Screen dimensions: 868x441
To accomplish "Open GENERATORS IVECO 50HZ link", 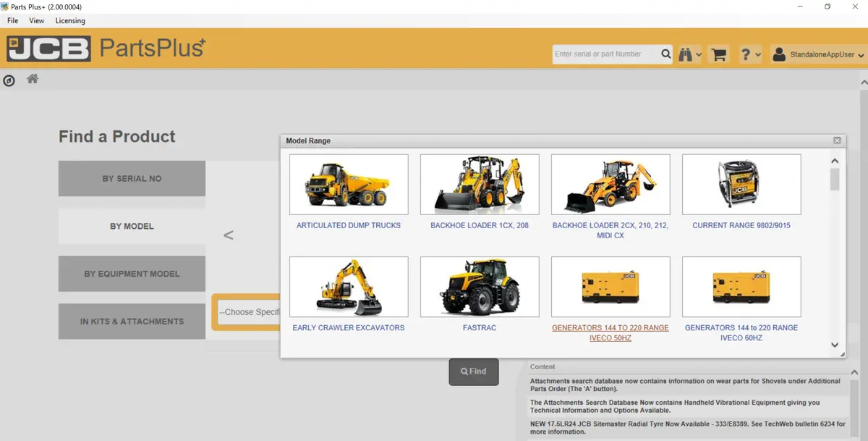I will click(610, 333).
